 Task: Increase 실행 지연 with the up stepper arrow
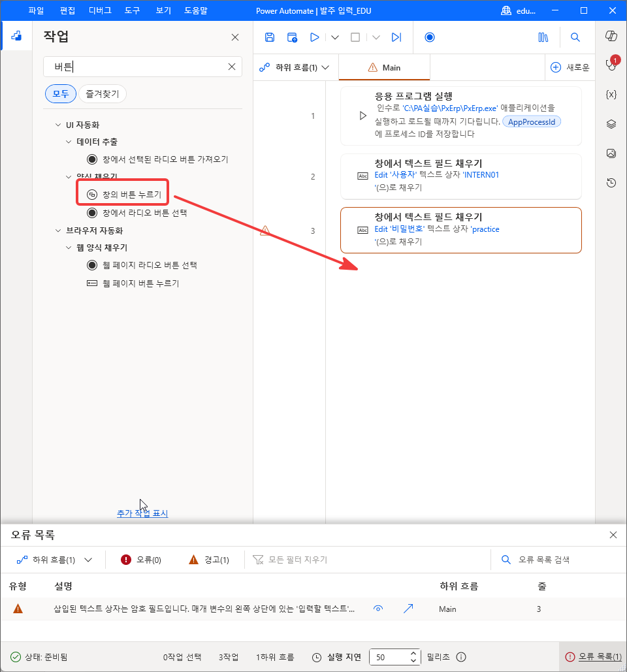pos(413,654)
